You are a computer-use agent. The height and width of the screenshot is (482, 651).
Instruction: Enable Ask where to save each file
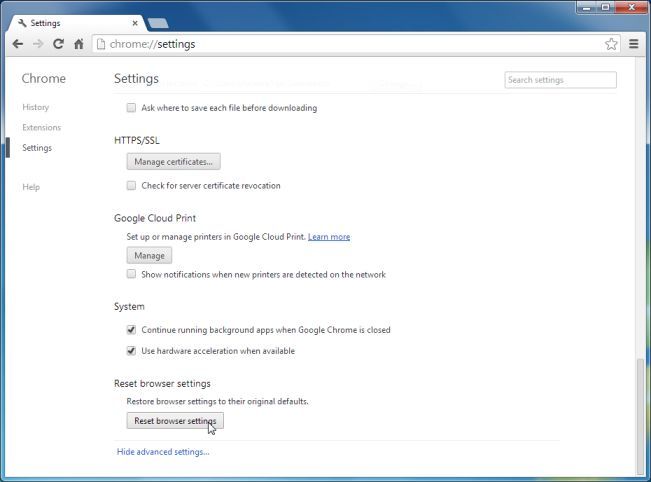(x=131, y=108)
